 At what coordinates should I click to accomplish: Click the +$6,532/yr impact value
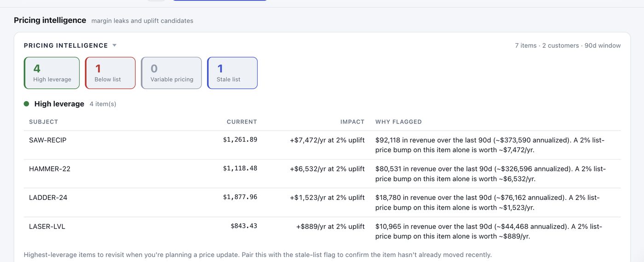coord(327,169)
